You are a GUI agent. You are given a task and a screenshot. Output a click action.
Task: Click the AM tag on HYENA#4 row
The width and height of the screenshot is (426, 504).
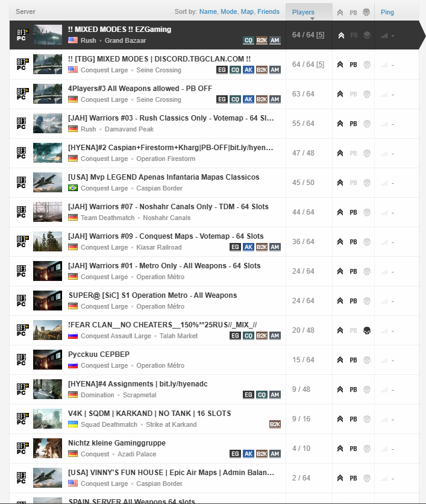point(275,395)
